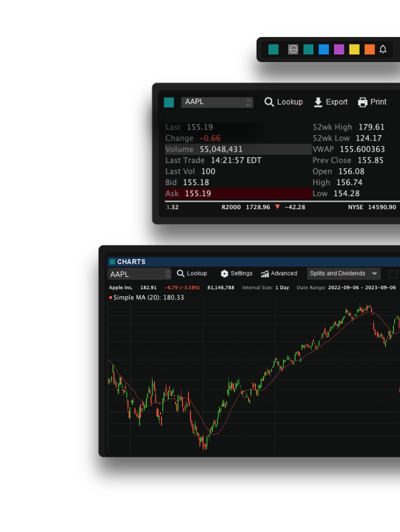The width and height of the screenshot is (400, 532).
Task: Open chart Settings gear icon
Action: (x=224, y=274)
